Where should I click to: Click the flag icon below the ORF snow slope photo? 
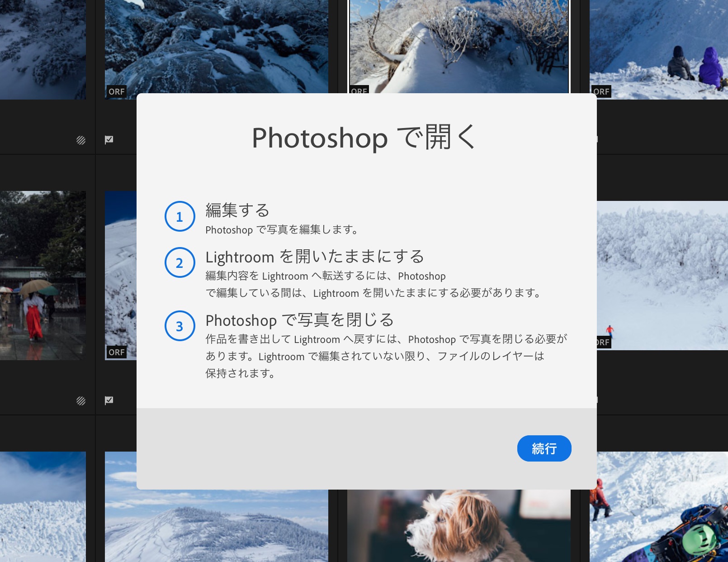tap(109, 400)
